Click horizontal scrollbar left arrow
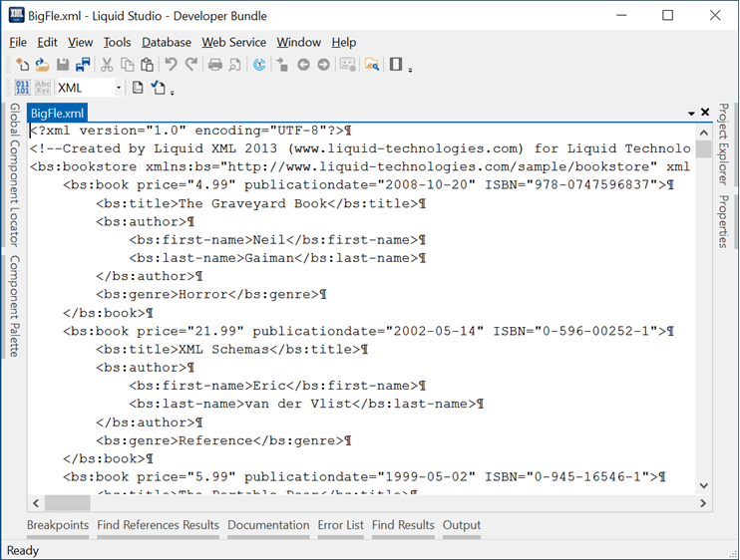 tap(36, 503)
